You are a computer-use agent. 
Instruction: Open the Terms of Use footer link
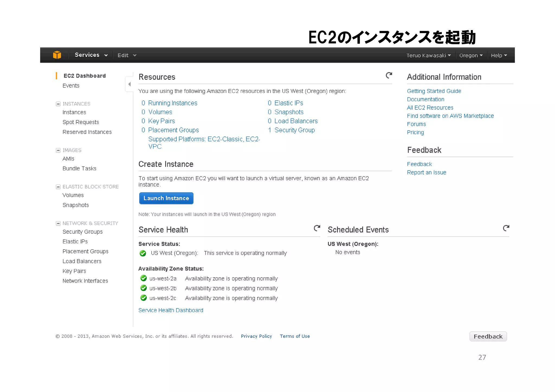(295, 336)
